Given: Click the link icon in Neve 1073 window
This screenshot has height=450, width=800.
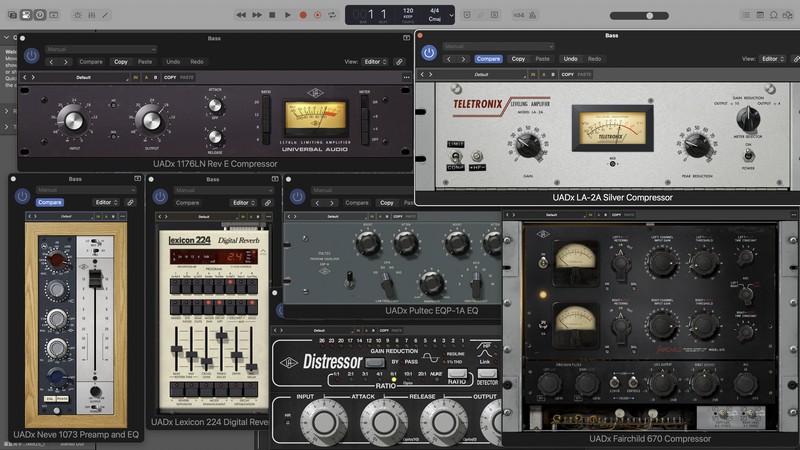Looking at the screenshot, I should pos(130,202).
